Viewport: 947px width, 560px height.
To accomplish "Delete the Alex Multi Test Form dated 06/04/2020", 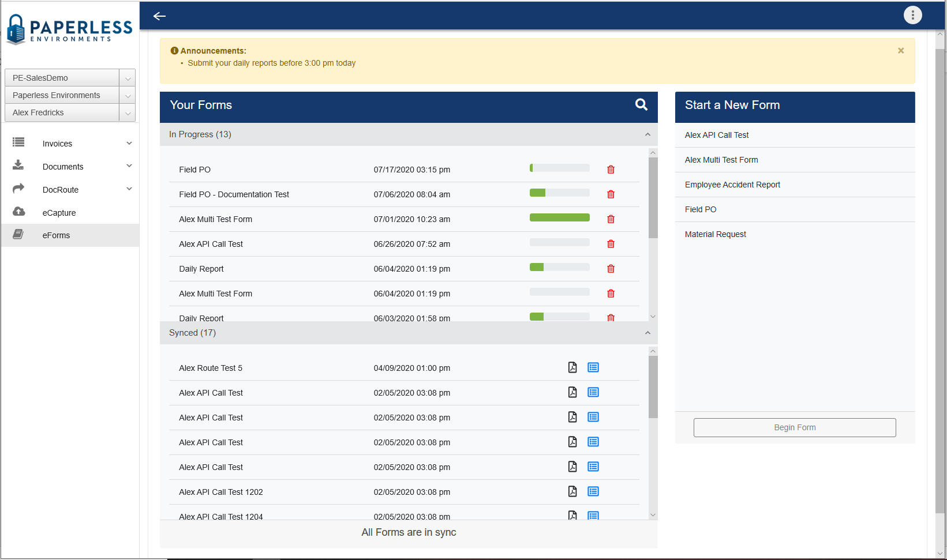I will click(x=611, y=294).
